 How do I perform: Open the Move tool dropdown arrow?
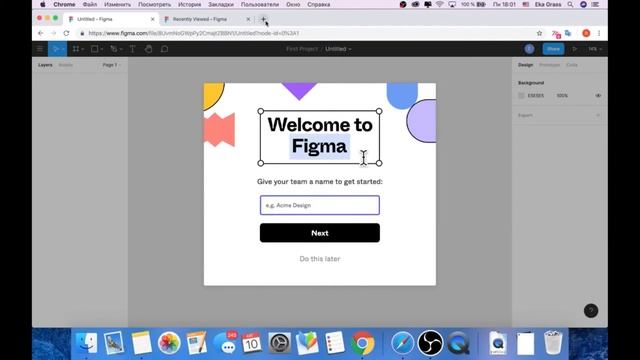coord(63,49)
